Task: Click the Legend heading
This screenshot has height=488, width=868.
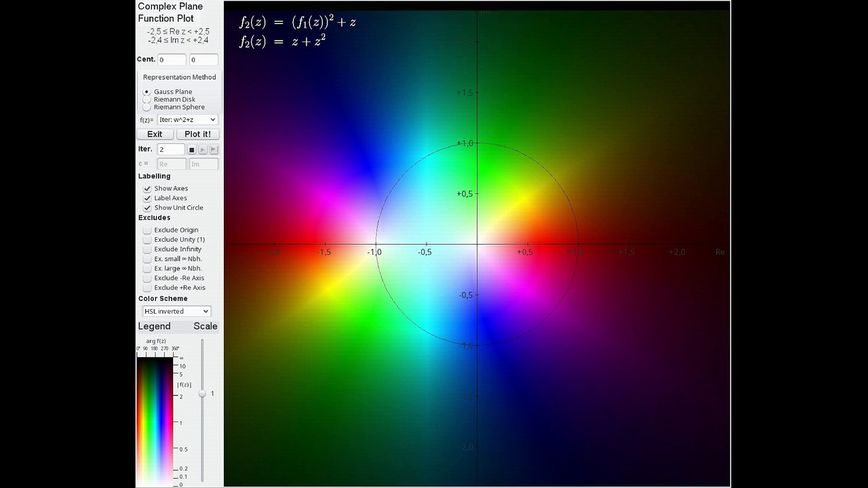Action: [x=155, y=326]
